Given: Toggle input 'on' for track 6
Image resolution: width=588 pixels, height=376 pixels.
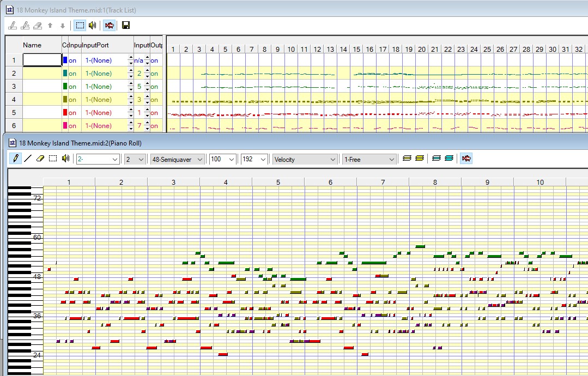Looking at the screenshot, I should coord(72,126).
